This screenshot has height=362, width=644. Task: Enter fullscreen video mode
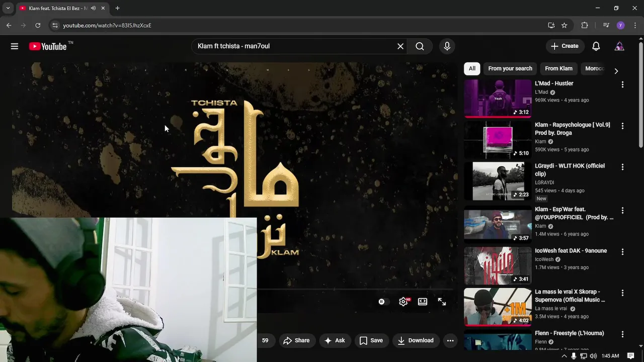(x=442, y=302)
